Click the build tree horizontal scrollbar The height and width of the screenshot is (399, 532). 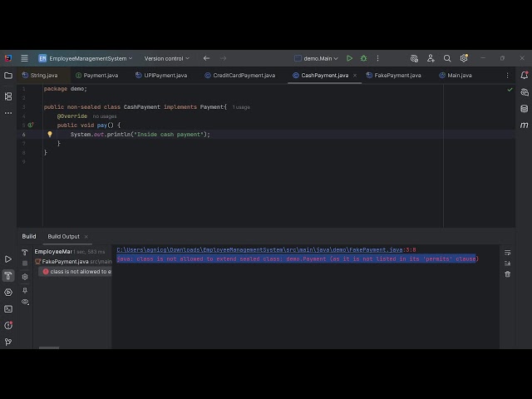[49, 347]
